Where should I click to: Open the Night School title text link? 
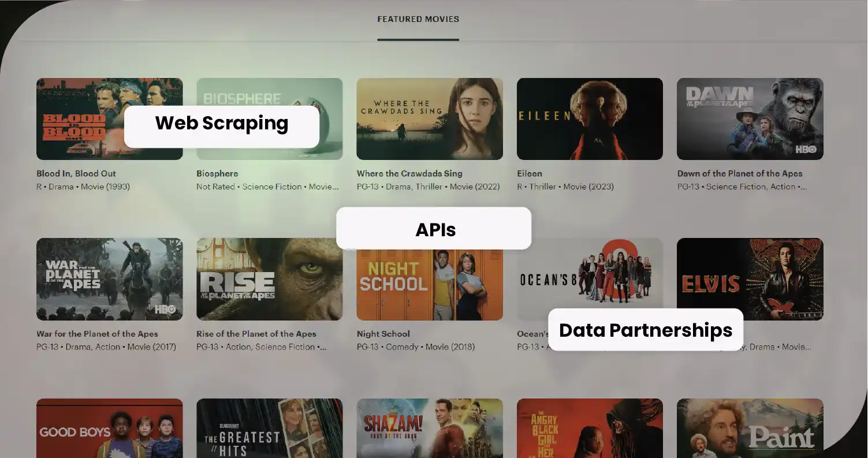click(x=383, y=334)
